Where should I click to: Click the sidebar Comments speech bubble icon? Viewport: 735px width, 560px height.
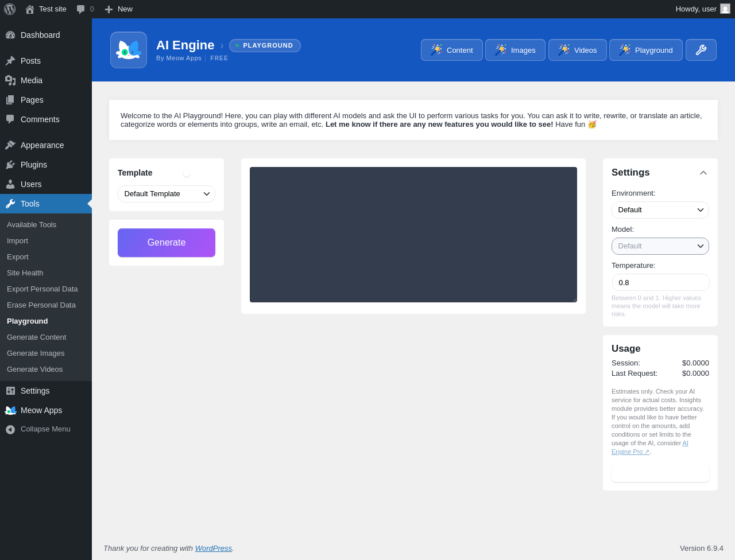click(x=10, y=119)
